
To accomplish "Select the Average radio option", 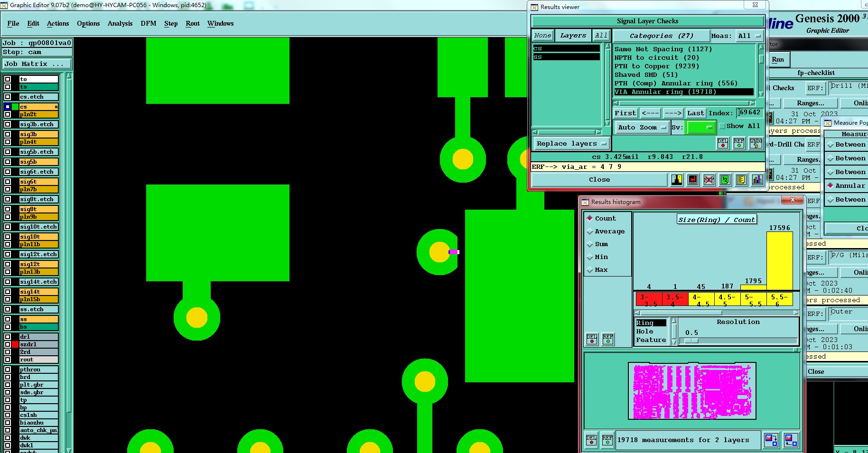I will (590, 231).
